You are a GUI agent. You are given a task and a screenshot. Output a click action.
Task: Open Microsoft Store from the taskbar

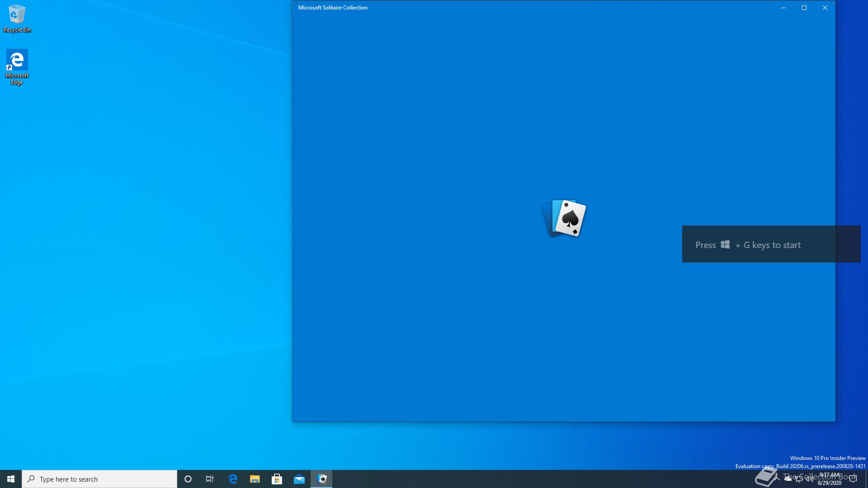(x=277, y=479)
